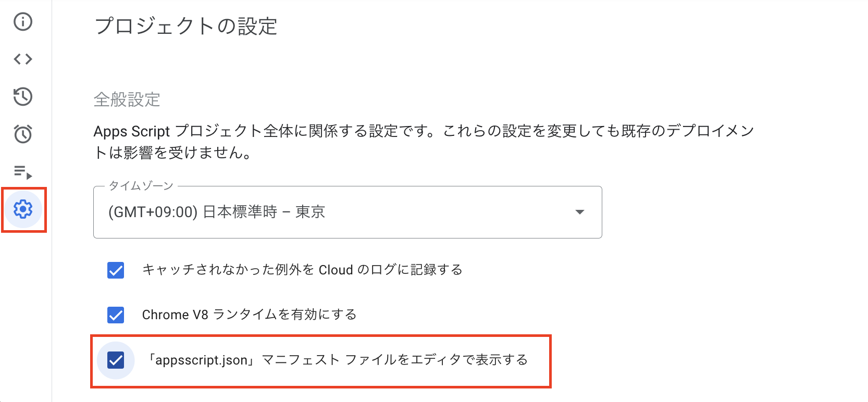Screen dimensions: 868x402
Task: Click the '(GMT+09:00) 日本標準時 – 東京' timezone value
Action: (217, 212)
